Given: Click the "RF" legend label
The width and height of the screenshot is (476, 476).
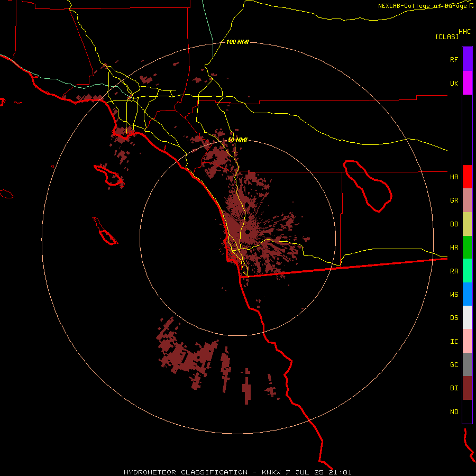Looking at the screenshot, I should 454,59.
